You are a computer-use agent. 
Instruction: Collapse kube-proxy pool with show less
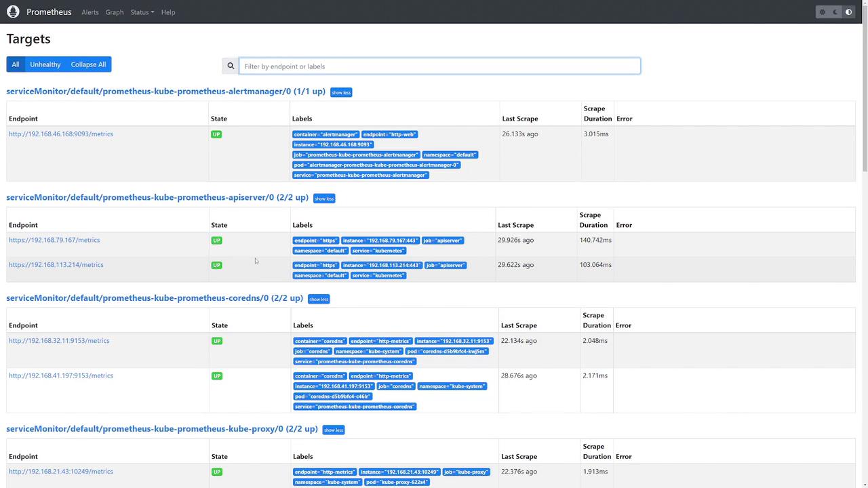point(334,430)
